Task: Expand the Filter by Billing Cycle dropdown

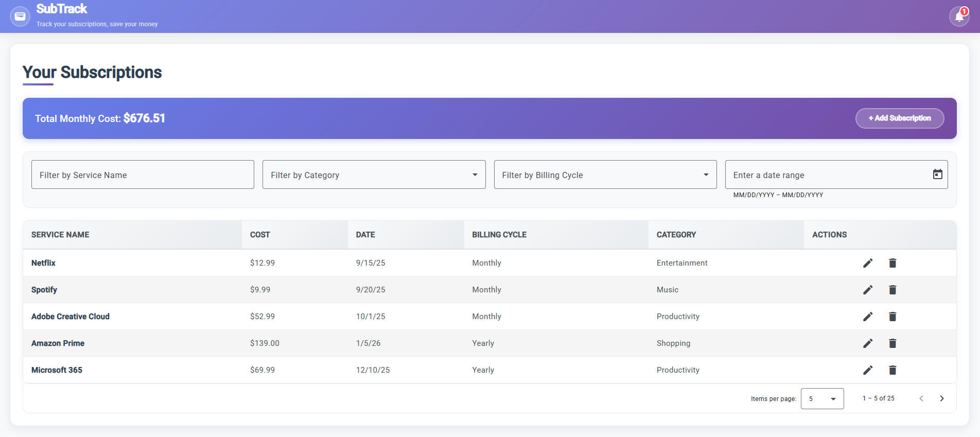Action: click(605, 174)
